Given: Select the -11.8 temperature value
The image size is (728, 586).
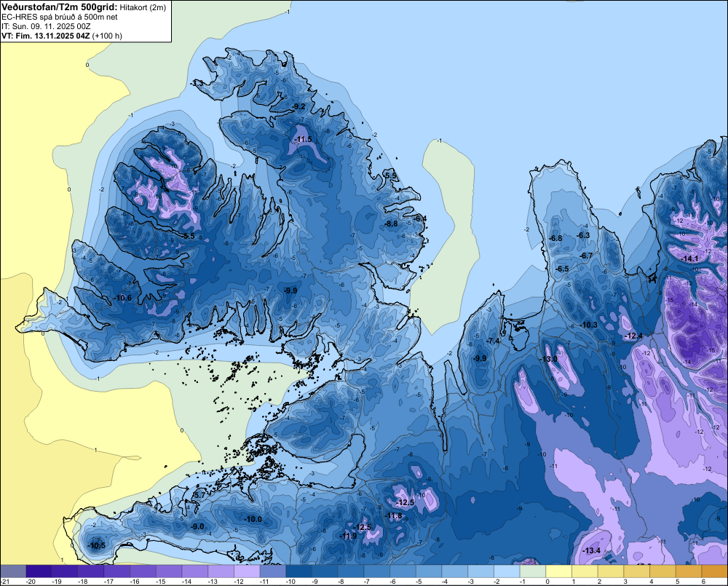Looking at the screenshot, I should point(394,515).
